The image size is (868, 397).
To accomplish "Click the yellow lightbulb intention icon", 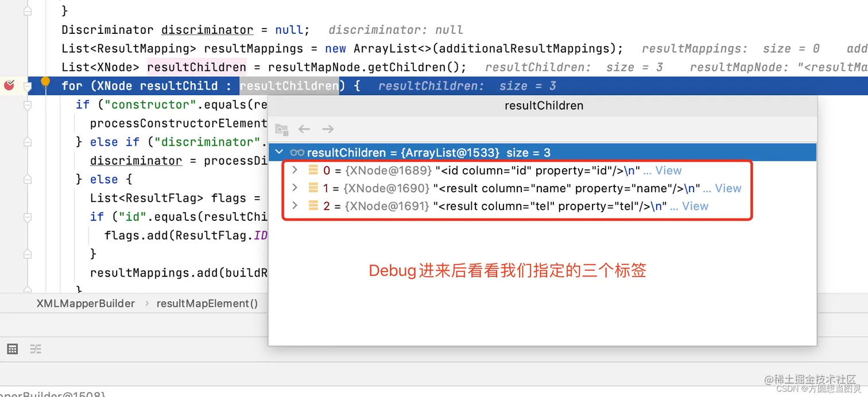I will [45, 83].
